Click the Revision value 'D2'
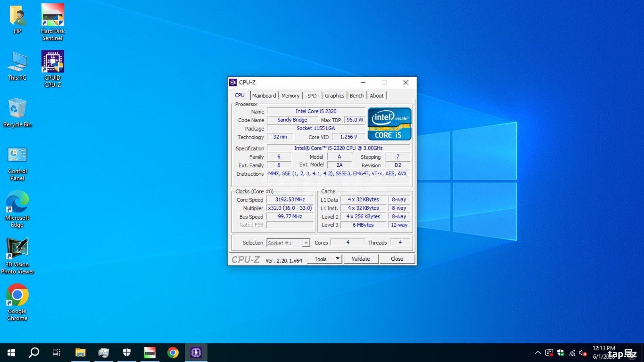This screenshot has height=362, width=644. [398, 165]
